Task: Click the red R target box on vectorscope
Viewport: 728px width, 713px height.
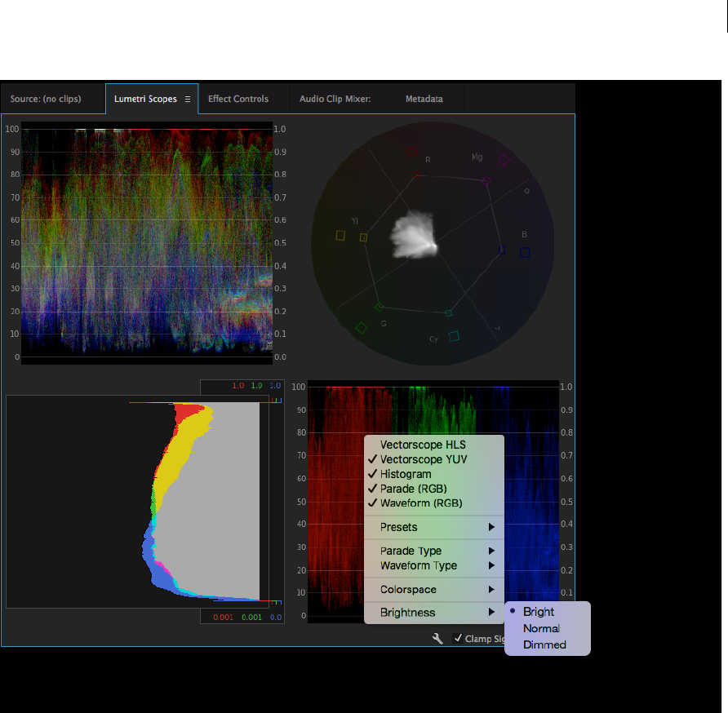Action: (x=412, y=152)
